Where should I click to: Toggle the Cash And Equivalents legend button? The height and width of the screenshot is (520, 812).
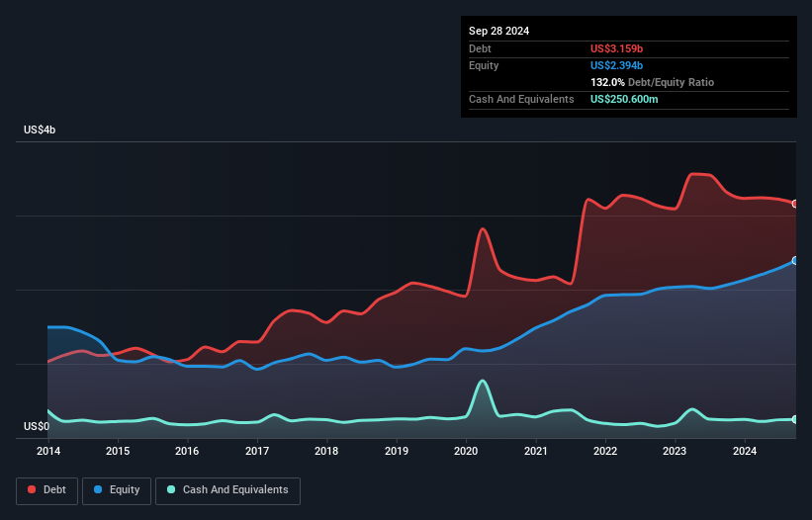(x=227, y=490)
